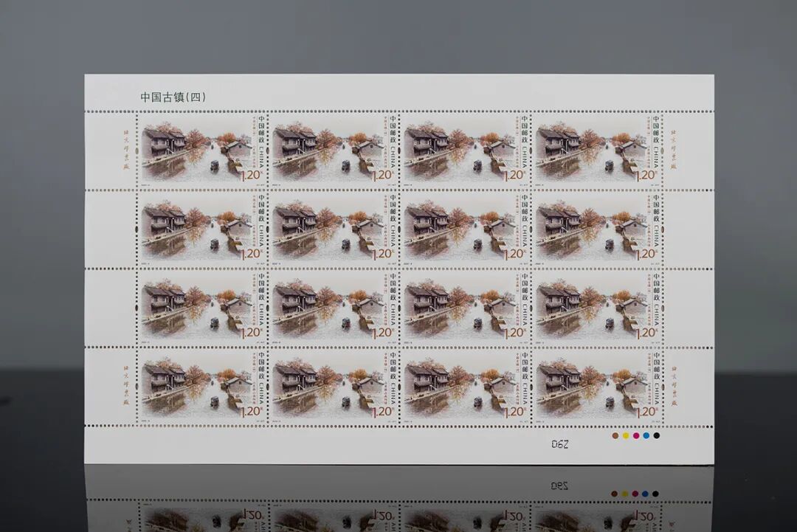The width and height of the screenshot is (797, 532).
Task: Click the stamp in row three, column one
Action: coord(204,307)
